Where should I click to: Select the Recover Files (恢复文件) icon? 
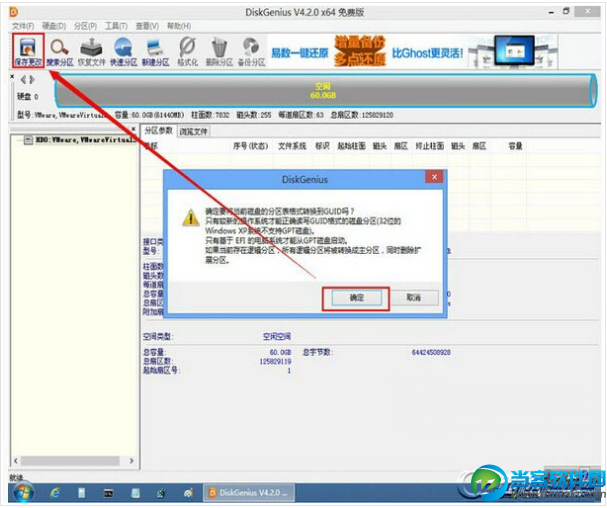(x=91, y=52)
